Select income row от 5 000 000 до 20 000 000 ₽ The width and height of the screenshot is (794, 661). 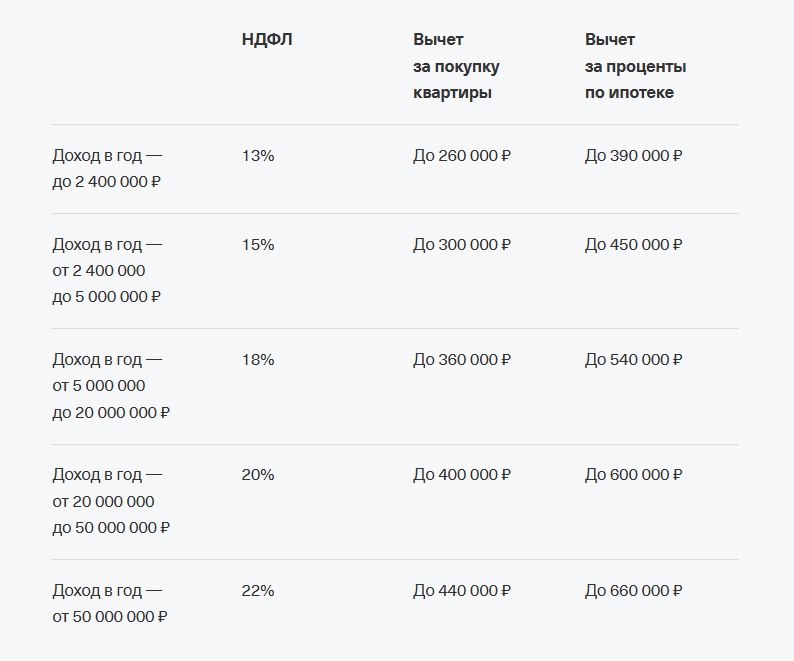point(110,386)
